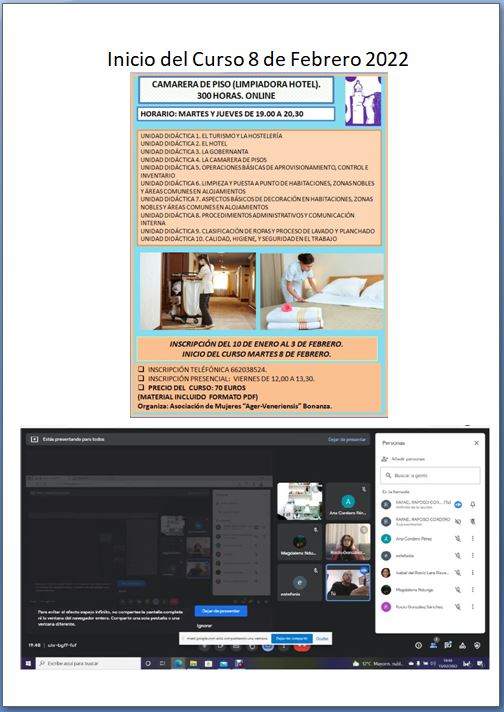
Task: Select the Rocío González camera tile
Action: [348, 542]
